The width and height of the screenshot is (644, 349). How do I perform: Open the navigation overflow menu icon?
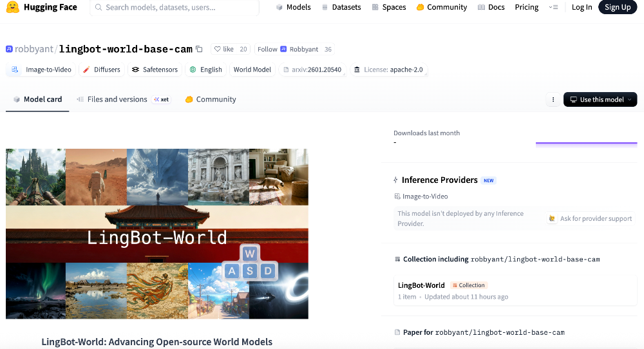[553, 8]
